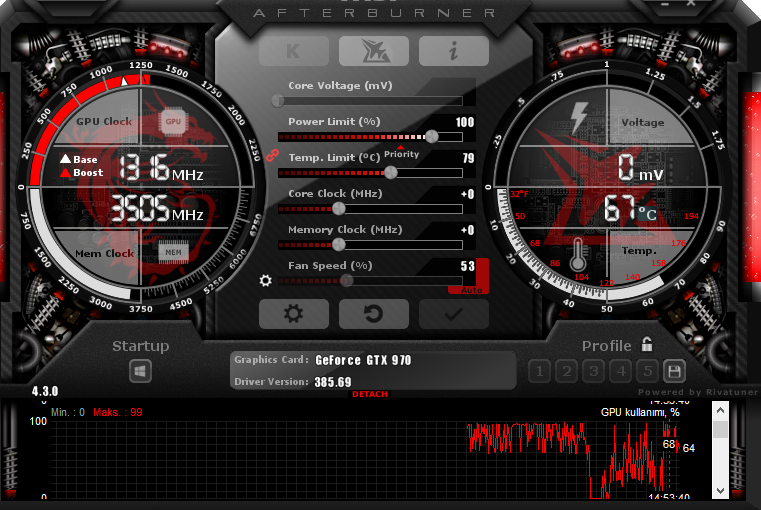Click the Temp. Limit slider handle

tap(391, 172)
